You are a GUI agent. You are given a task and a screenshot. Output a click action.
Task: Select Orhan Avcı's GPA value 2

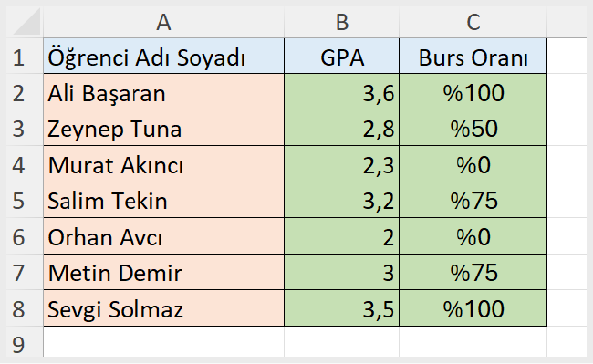click(x=342, y=236)
